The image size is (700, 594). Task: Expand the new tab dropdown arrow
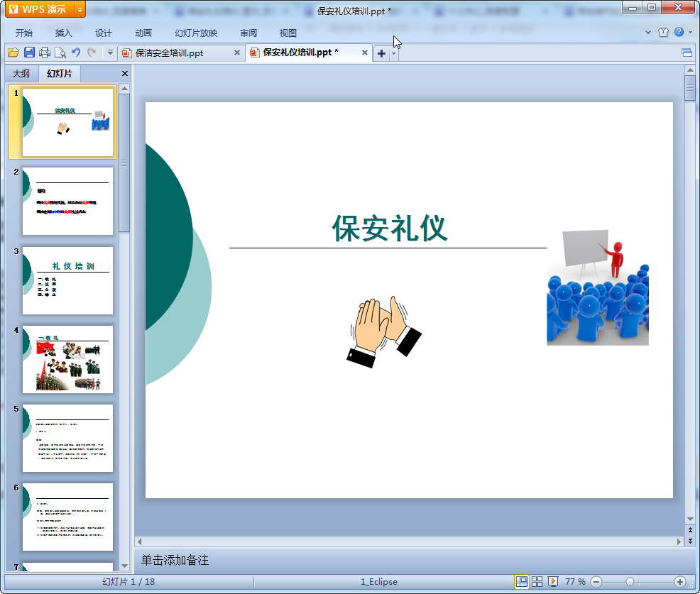point(394,53)
